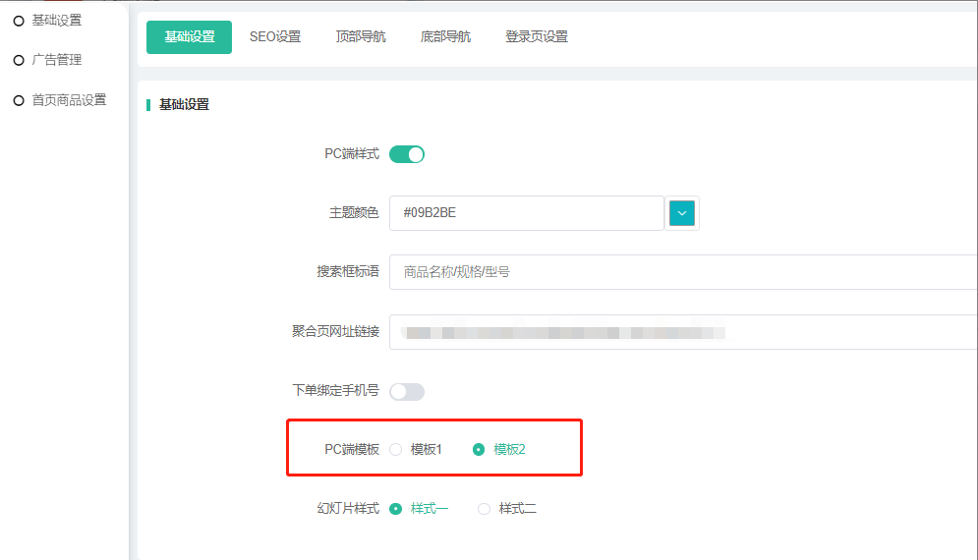The width and height of the screenshot is (978, 560).
Task: Click the 聚合页网址链接 input field
Action: click(678, 332)
